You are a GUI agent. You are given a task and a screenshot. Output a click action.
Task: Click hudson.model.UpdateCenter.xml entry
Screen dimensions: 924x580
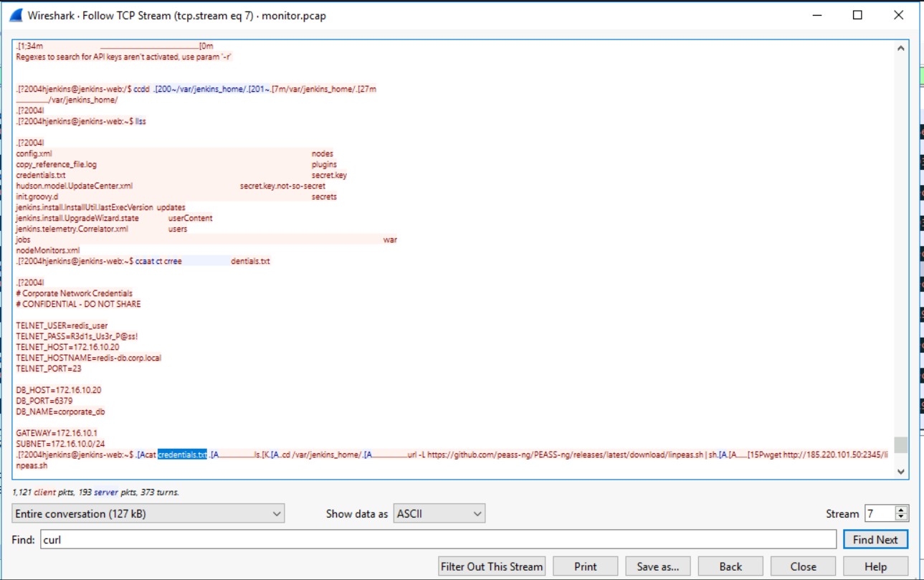(74, 186)
